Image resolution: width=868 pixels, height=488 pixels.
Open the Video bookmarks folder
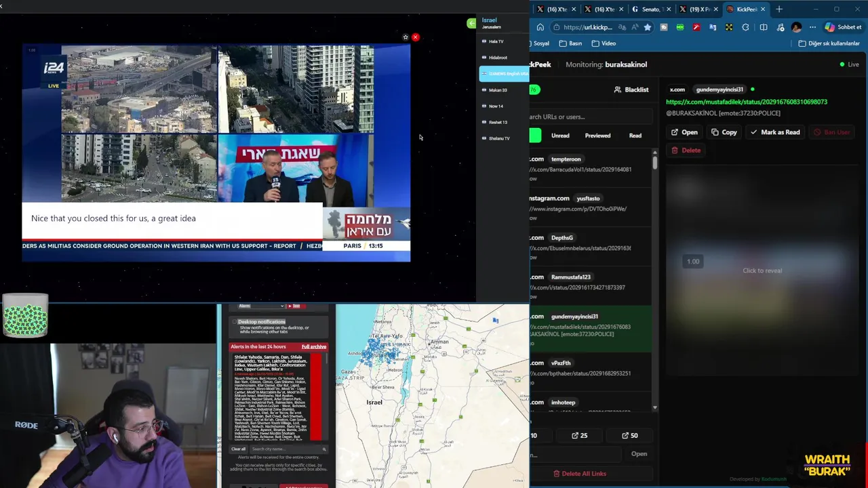[604, 43]
